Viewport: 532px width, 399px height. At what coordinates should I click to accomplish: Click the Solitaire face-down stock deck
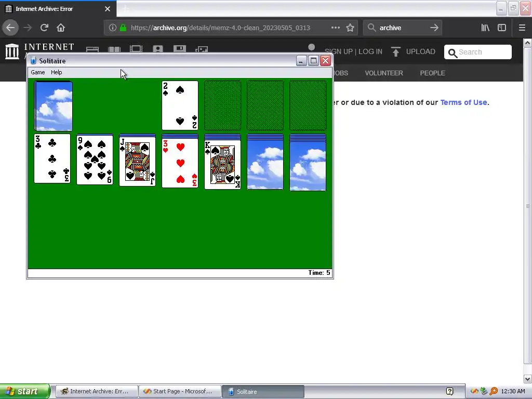pyautogui.click(x=54, y=106)
